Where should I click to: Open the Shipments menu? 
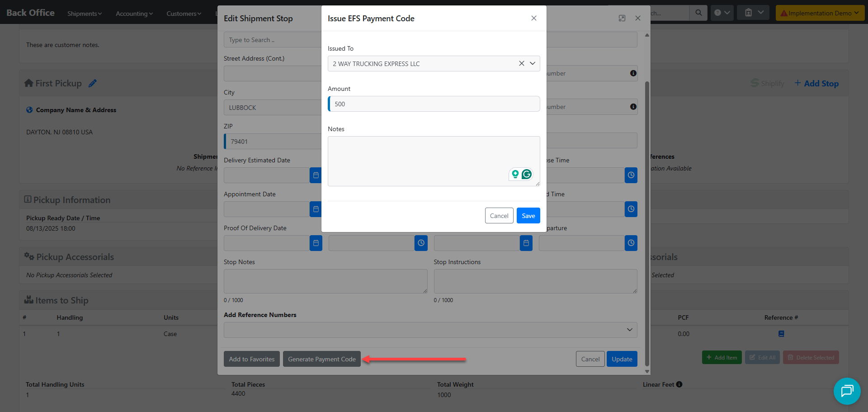pyautogui.click(x=85, y=14)
